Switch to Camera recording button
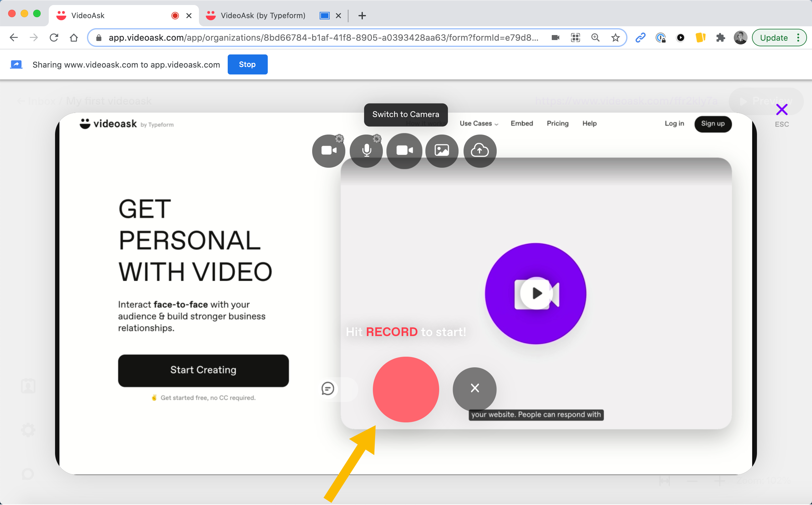The height and width of the screenshot is (505, 812). (x=404, y=150)
